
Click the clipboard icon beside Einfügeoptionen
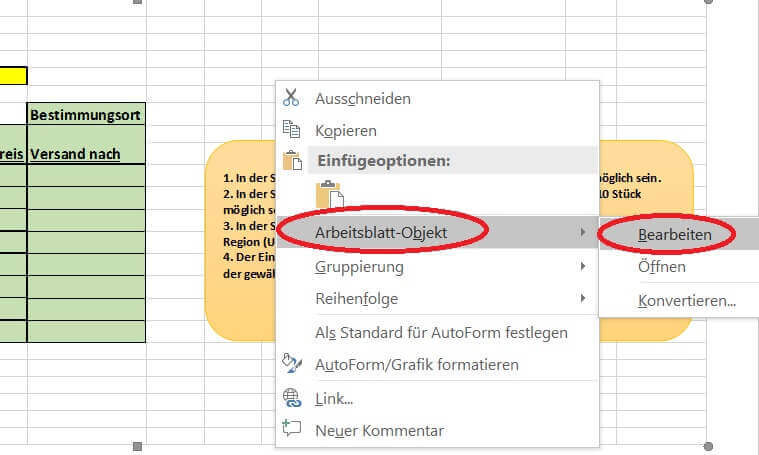click(292, 160)
